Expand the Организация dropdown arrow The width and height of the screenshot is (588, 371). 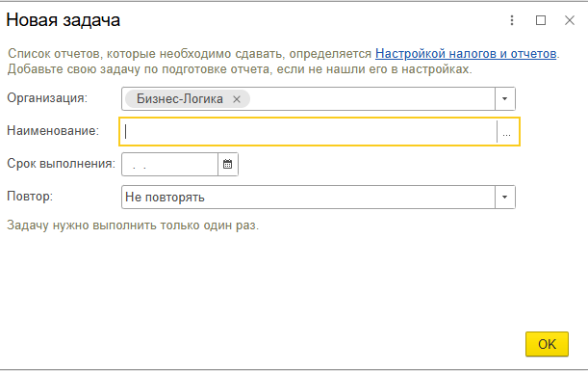click(504, 98)
